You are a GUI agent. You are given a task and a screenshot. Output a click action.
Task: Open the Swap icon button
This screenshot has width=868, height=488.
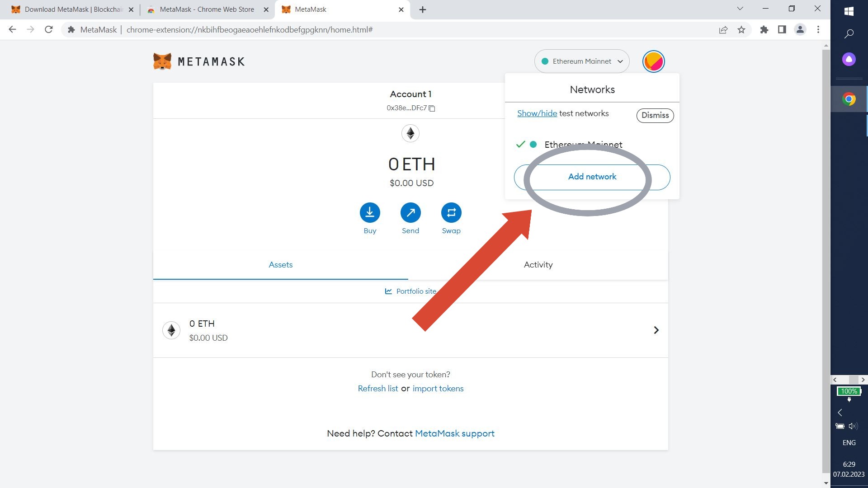pyautogui.click(x=451, y=212)
